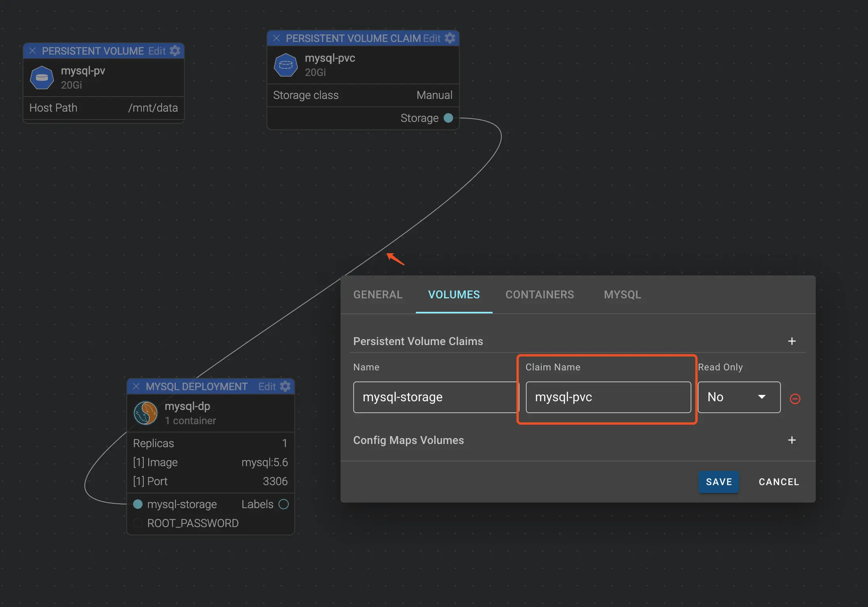The width and height of the screenshot is (868, 607).
Task: Open settings gear on Persistent Volume node
Action: [x=175, y=51]
